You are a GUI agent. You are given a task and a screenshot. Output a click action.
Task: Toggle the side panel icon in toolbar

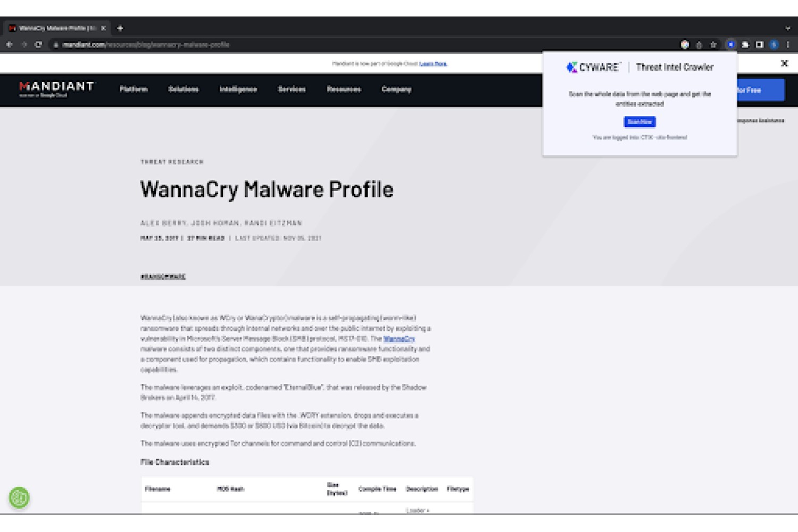click(760, 45)
